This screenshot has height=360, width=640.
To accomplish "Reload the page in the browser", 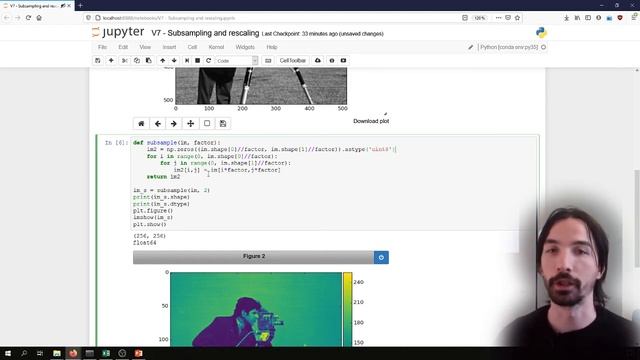I will coord(28,18).
